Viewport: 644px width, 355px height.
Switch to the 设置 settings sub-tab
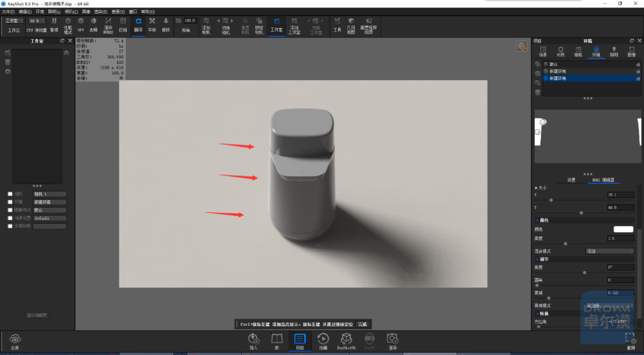click(571, 180)
